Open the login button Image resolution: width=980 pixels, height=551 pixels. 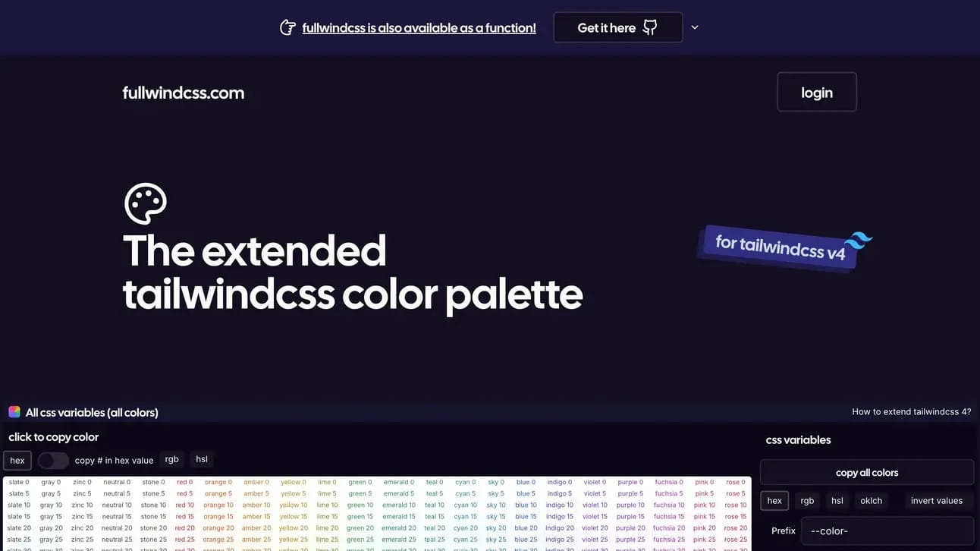[x=817, y=92]
